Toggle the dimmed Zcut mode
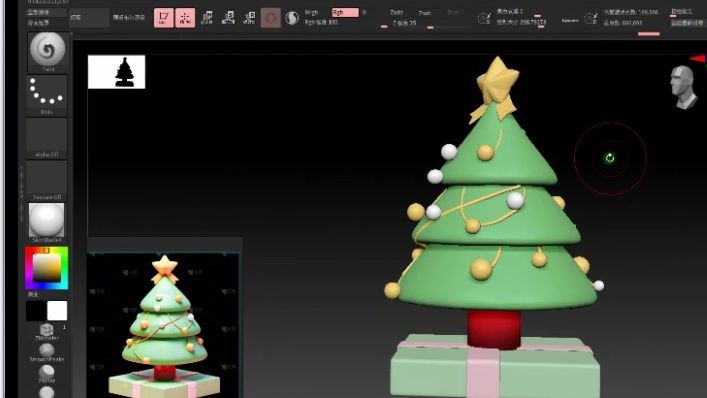This screenshot has height=398, width=707. coord(453,13)
